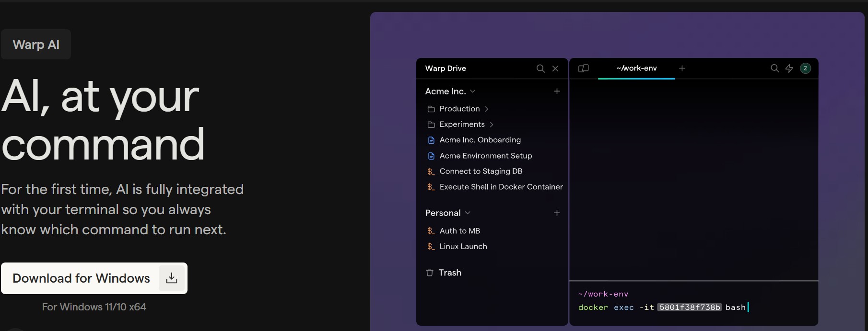Image resolution: width=868 pixels, height=331 pixels.
Task: Click the Warp Drive panel title
Action: (x=446, y=68)
